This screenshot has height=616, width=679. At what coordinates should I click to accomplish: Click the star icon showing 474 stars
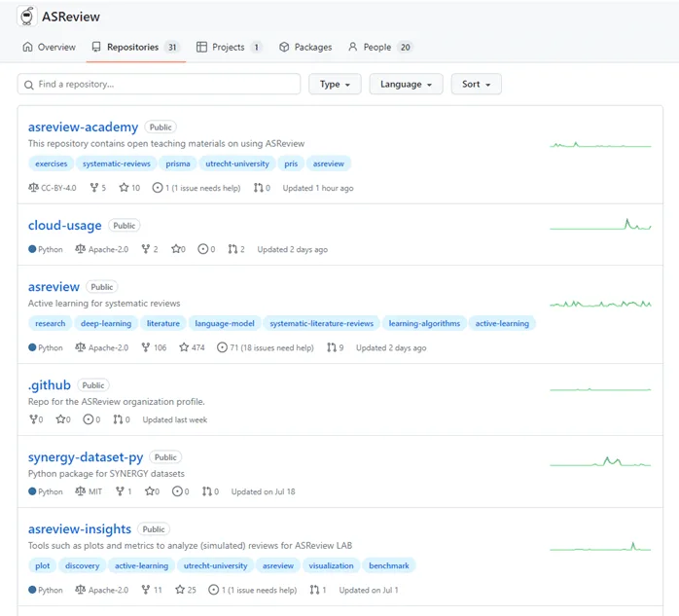[x=184, y=347]
